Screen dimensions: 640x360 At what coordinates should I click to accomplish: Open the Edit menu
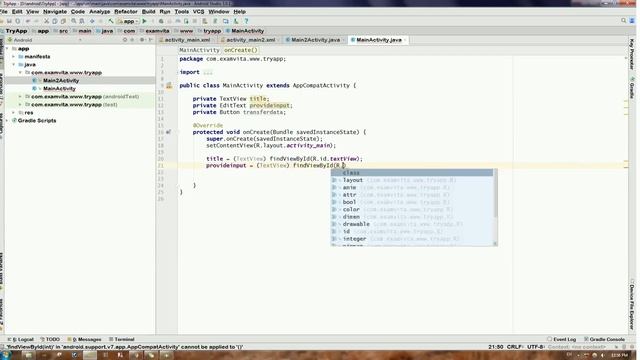pos(17,12)
